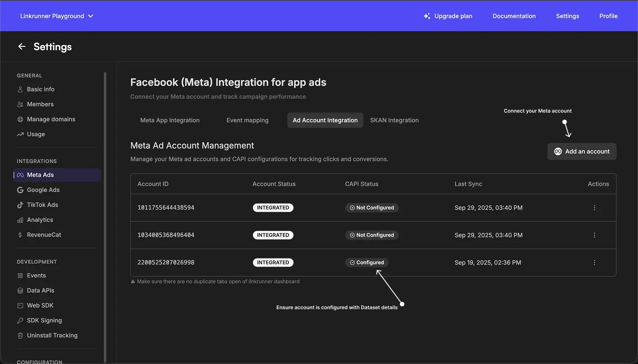Click the Uninstall Tracking trash icon
This screenshot has width=638, height=364.
[x=19, y=335]
